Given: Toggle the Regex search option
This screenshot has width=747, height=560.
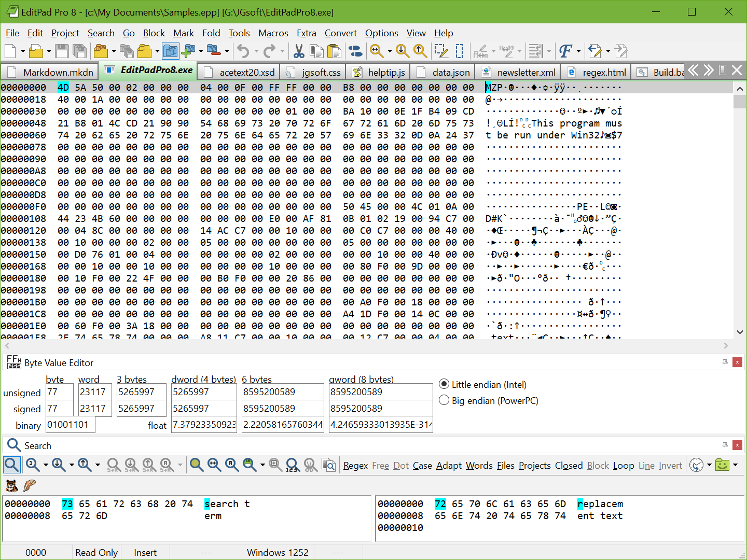Looking at the screenshot, I should click(x=356, y=466).
